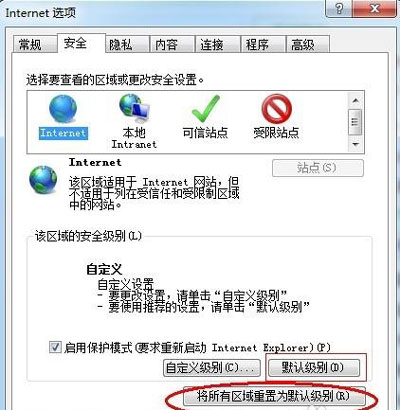Open the 内容 tab
400x410 pixels.
click(x=166, y=44)
